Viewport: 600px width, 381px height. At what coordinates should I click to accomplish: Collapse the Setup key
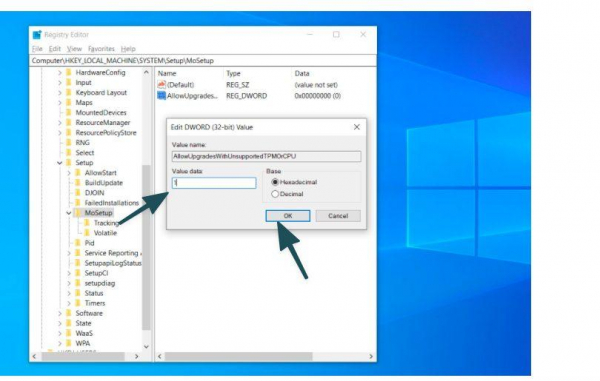(60, 163)
